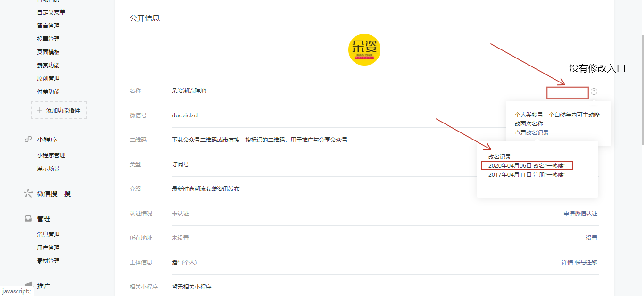This screenshot has height=296, width=644.
Task: Click the 添加功能插件 button
Action: [58, 110]
